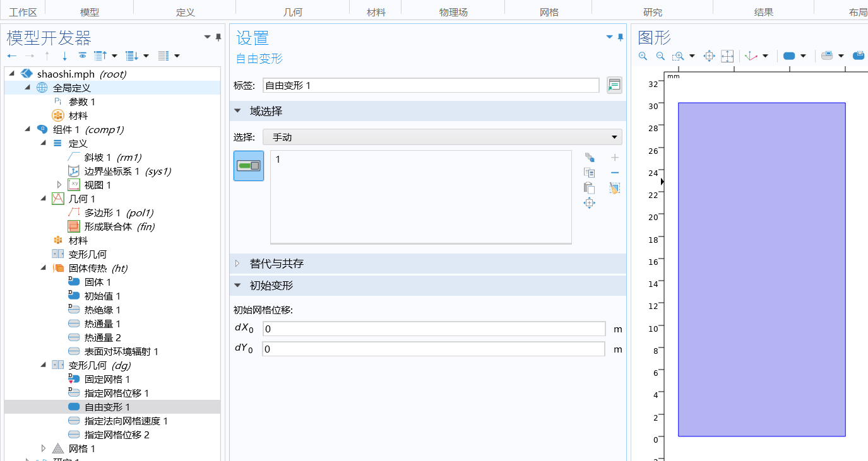Toggle the selection active switch button
Viewport: 868px width, 461px height.
(249, 166)
